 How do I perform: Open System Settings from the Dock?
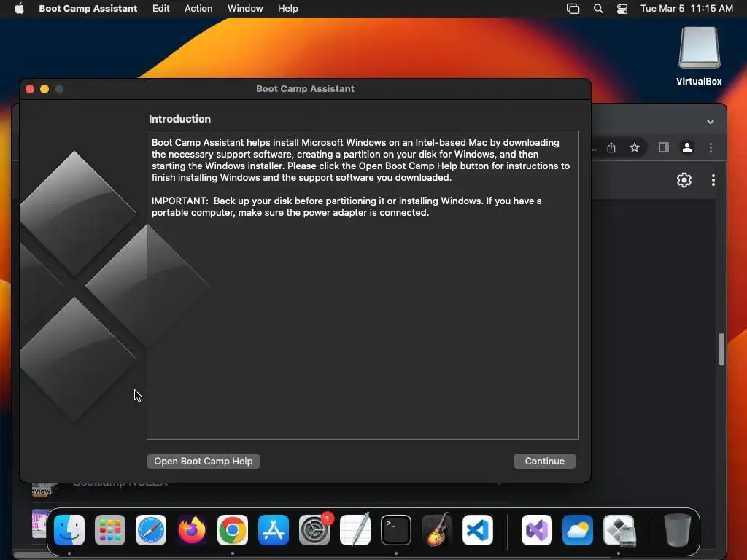[314, 529]
